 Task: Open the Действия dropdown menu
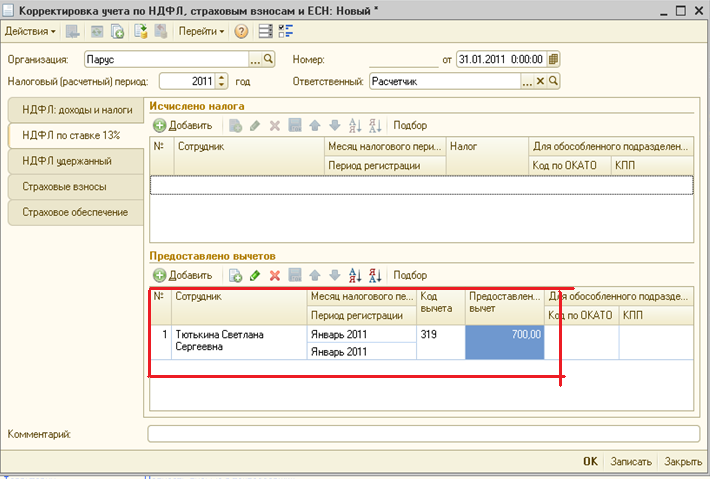pos(30,31)
